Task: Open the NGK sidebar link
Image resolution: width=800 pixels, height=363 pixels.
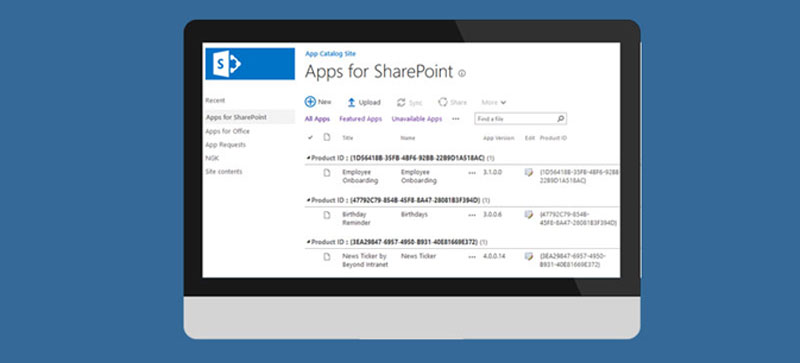Action: pos(212,158)
